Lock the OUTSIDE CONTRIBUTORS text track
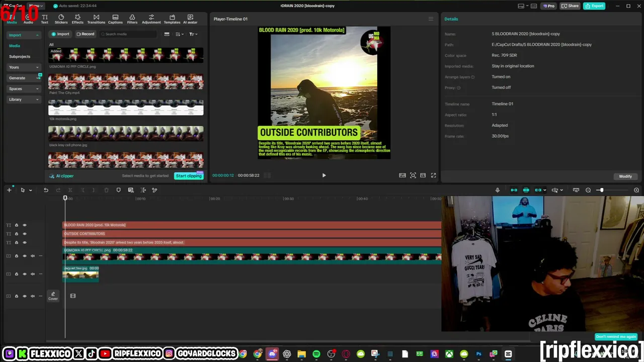This screenshot has height=362, width=644. (x=16, y=234)
